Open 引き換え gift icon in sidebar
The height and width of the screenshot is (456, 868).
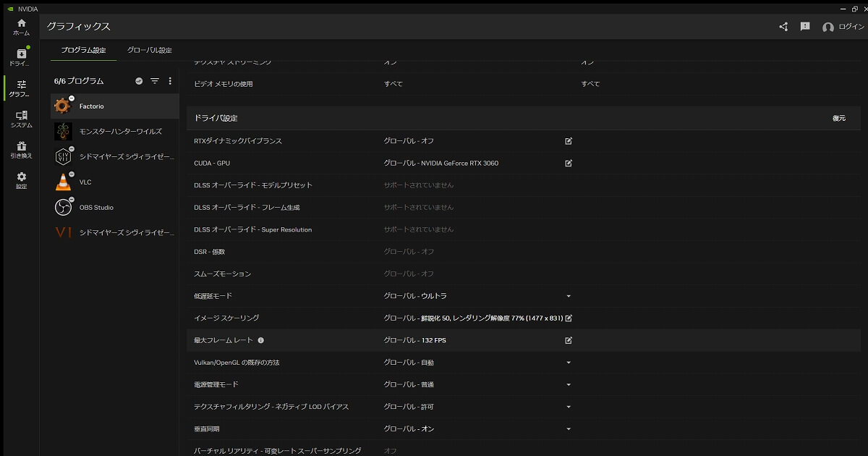point(21,150)
